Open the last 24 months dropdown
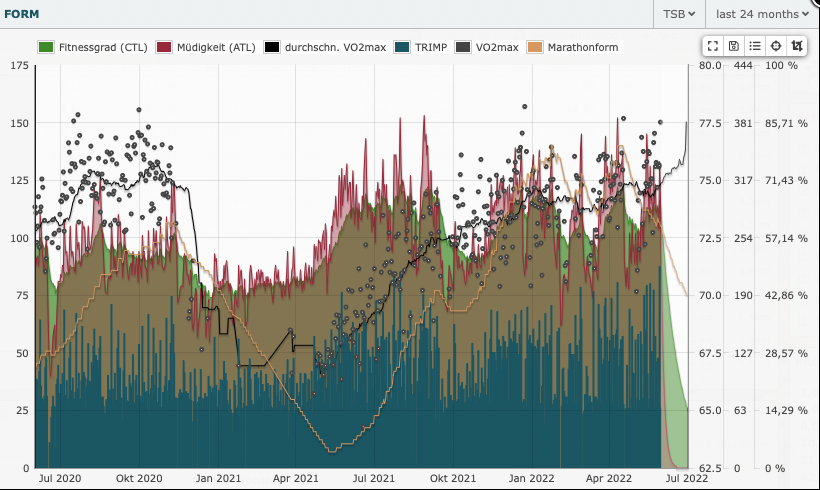 (763, 14)
